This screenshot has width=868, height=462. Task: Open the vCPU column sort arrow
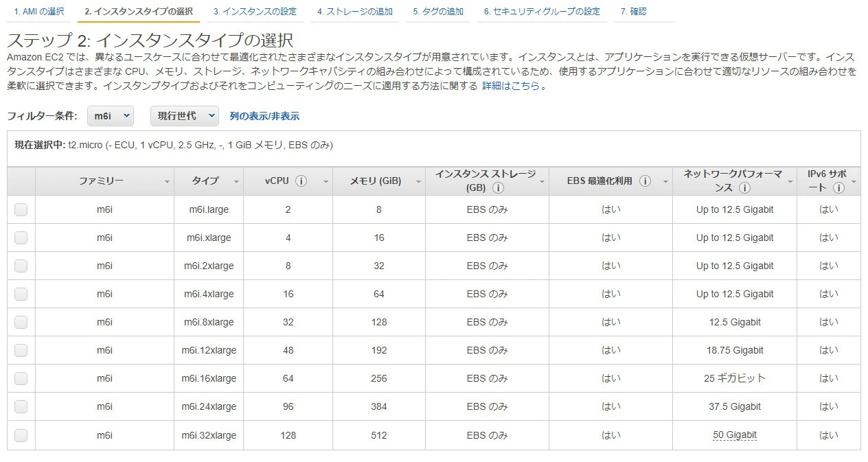click(325, 182)
